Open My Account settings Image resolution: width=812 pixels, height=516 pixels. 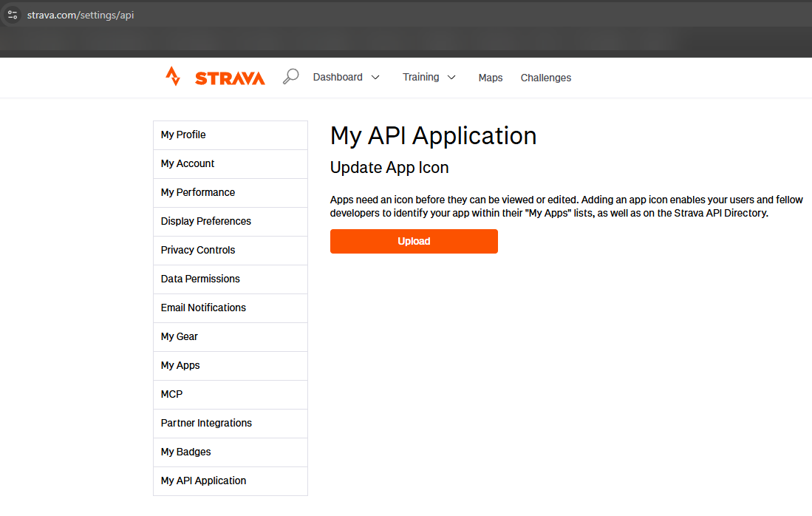[231, 164]
